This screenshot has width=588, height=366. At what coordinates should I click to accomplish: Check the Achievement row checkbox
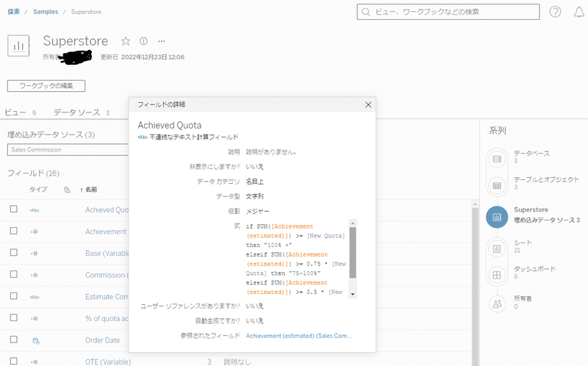(x=14, y=231)
